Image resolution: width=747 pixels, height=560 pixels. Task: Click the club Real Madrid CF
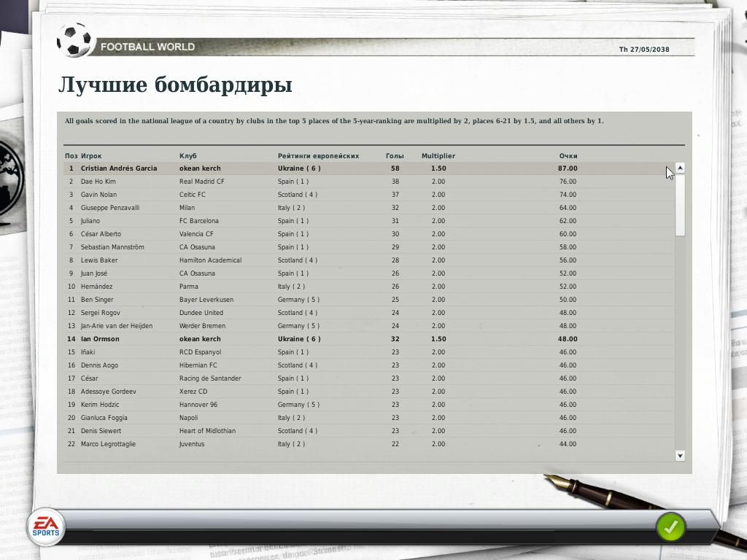(202, 182)
